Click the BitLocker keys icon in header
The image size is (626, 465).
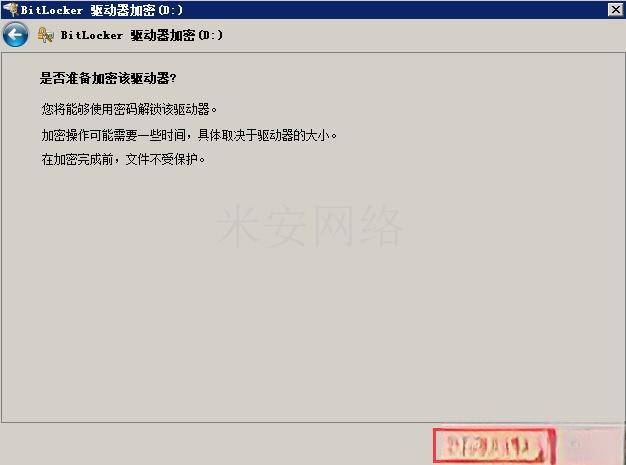click(46, 35)
